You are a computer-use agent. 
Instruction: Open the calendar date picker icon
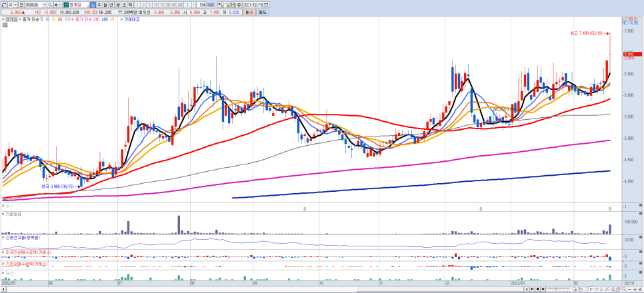coord(266,5)
